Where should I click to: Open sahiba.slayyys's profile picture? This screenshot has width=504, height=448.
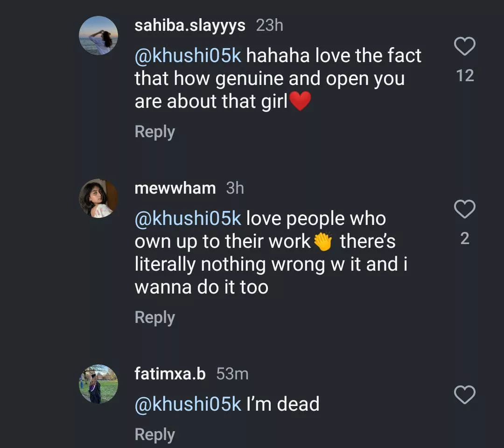(98, 35)
